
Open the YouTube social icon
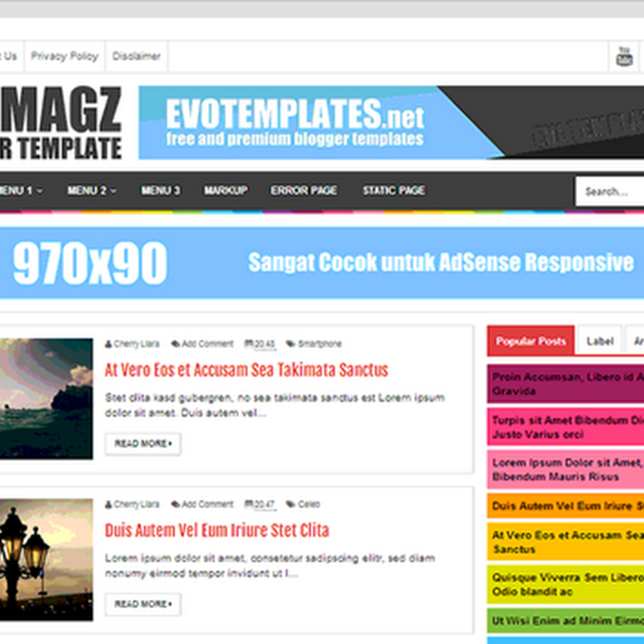[x=624, y=56]
